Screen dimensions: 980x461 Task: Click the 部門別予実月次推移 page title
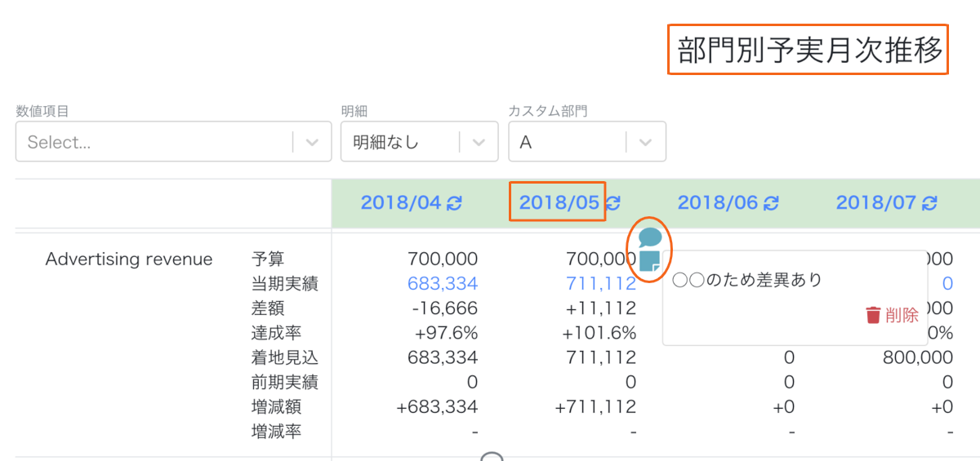click(x=808, y=50)
